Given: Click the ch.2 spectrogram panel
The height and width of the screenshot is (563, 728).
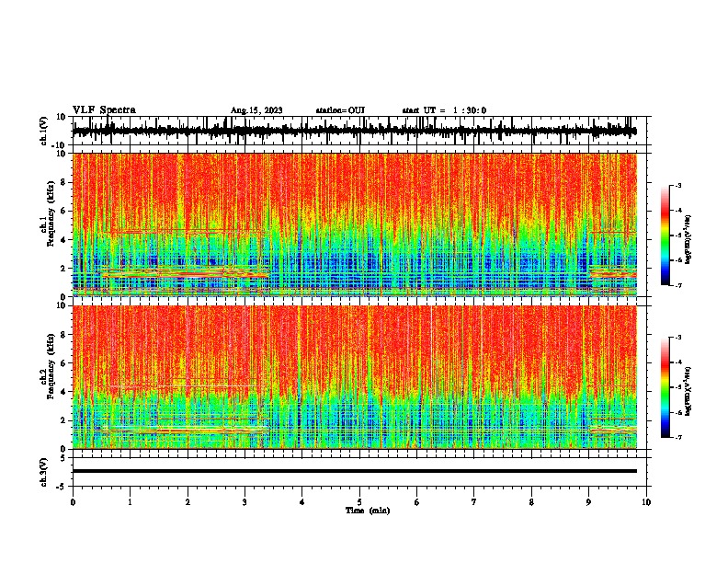Looking at the screenshot, I should click(354, 377).
